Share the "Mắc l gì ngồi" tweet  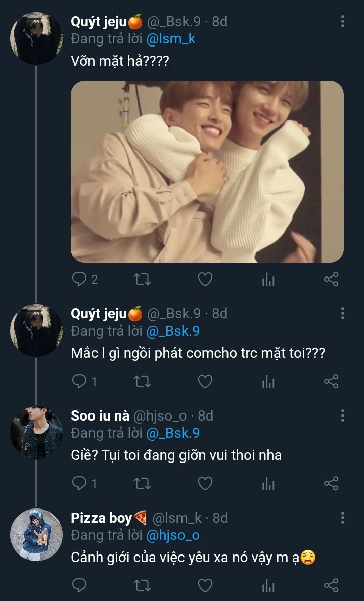coord(331,382)
